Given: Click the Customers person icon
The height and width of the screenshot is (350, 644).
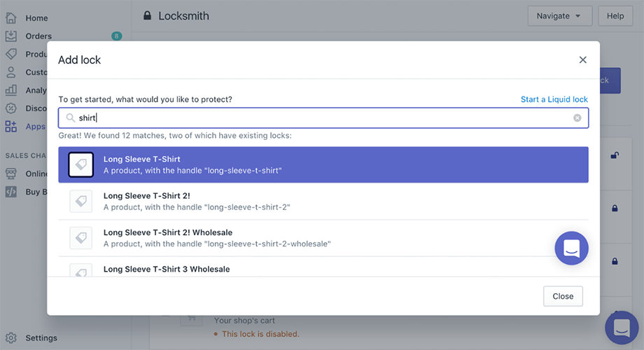Looking at the screenshot, I should (x=11, y=72).
